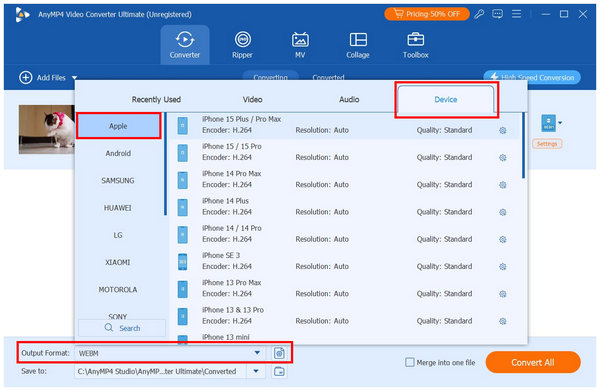Screen dimensions: 600x391
Task: Select LG in device brand list
Action: point(118,235)
